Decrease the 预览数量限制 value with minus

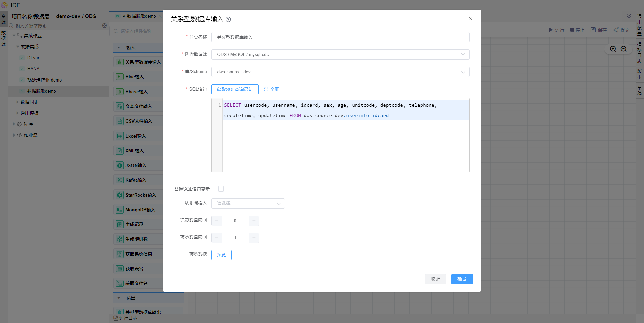(217, 238)
